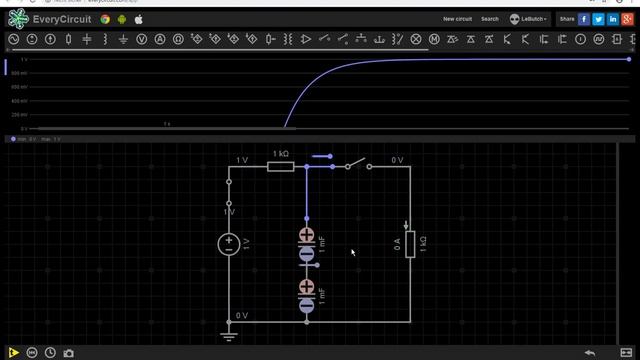Add an SPST switch from the toolbar

(324, 39)
